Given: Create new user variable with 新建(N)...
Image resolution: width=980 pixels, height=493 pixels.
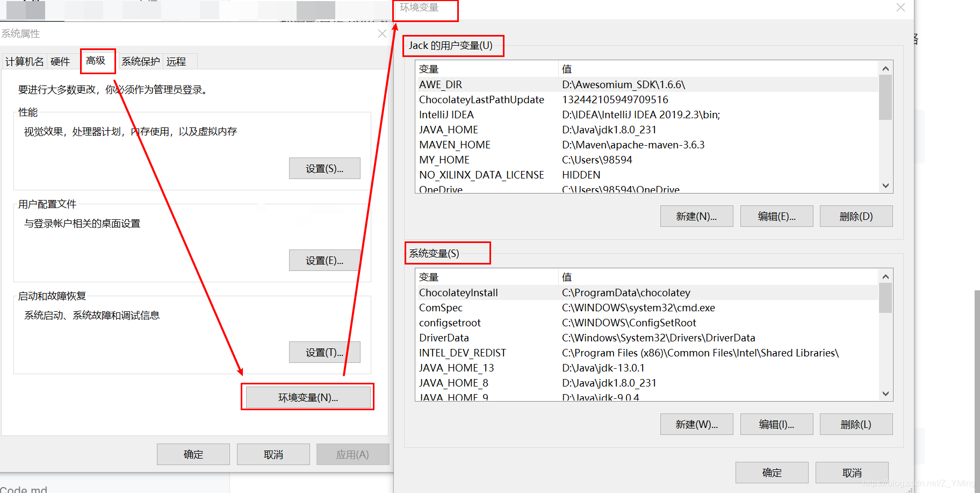Looking at the screenshot, I should (696, 216).
